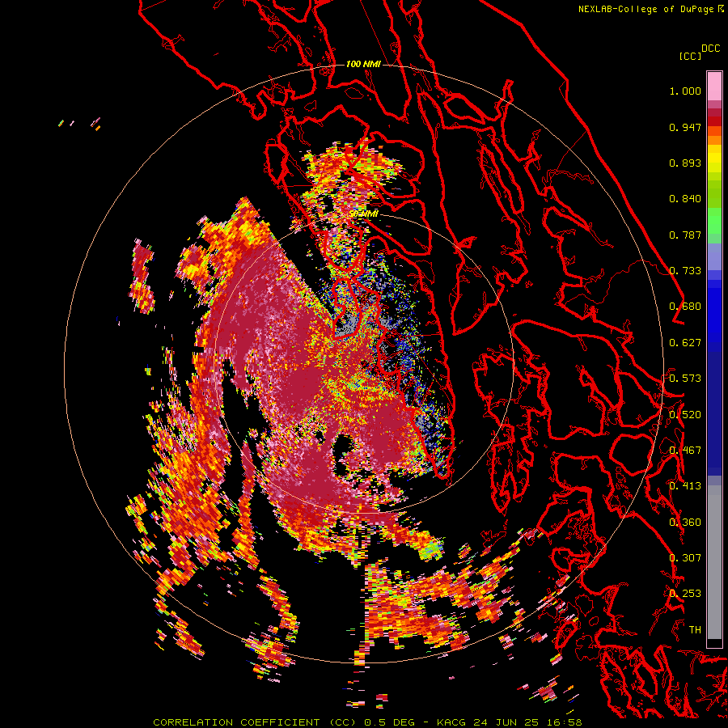Image resolution: width=728 pixels, height=728 pixels.
Task: Click the 0.467 color scale value
Action: (685, 451)
